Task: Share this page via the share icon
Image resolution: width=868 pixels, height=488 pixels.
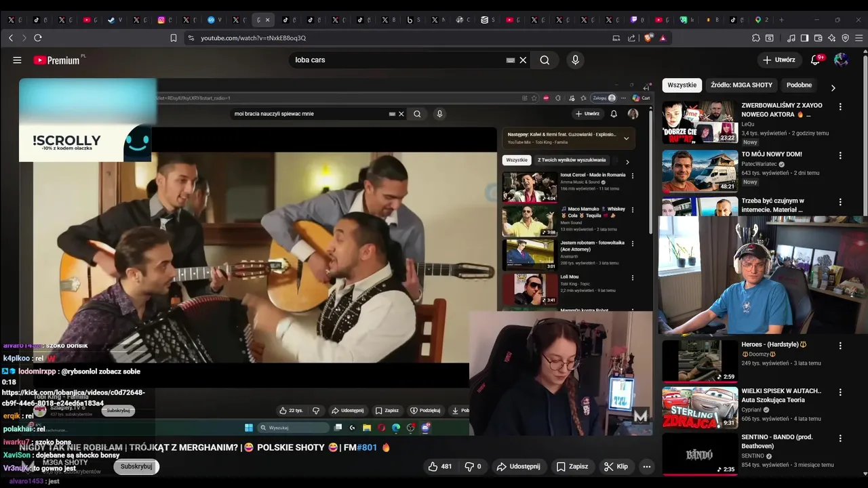Action: (x=632, y=38)
